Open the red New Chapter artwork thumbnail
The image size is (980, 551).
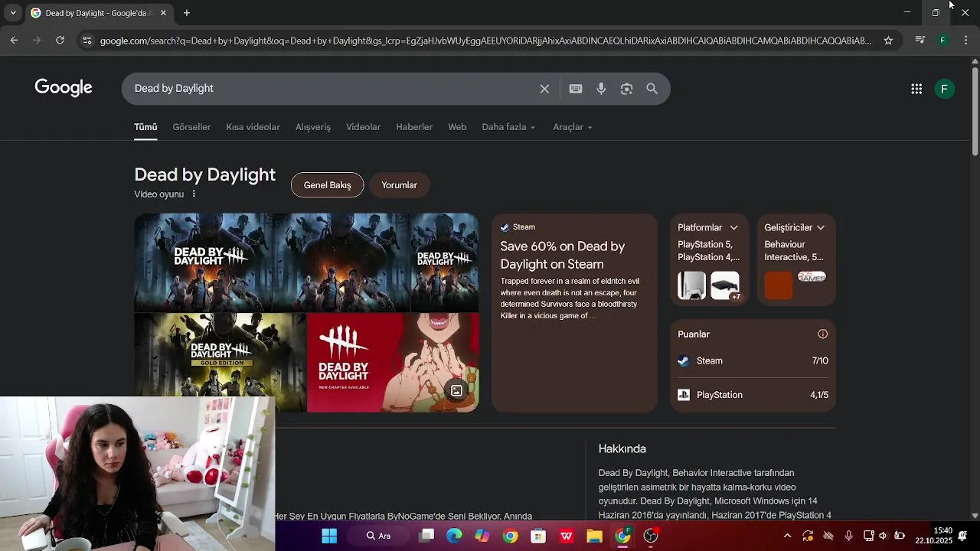click(393, 363)
